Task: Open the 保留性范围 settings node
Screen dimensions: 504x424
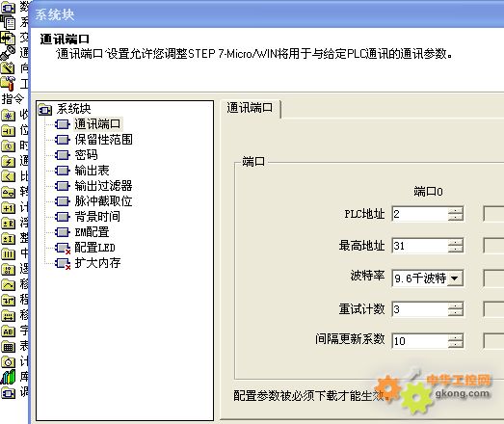Action: click(103, 140)
